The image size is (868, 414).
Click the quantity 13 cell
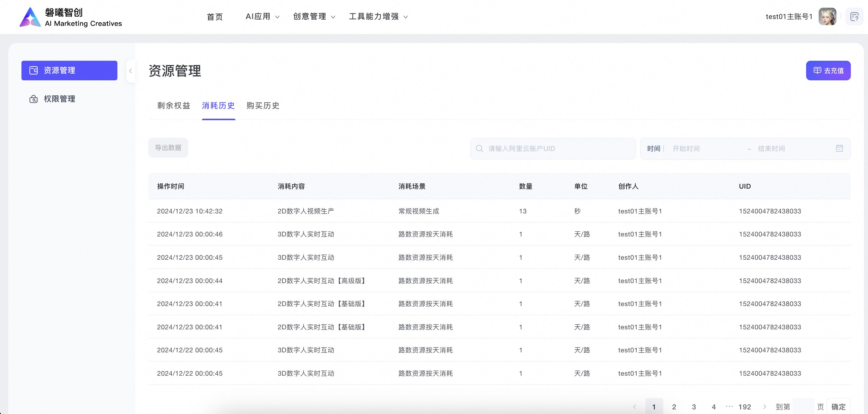523,211
